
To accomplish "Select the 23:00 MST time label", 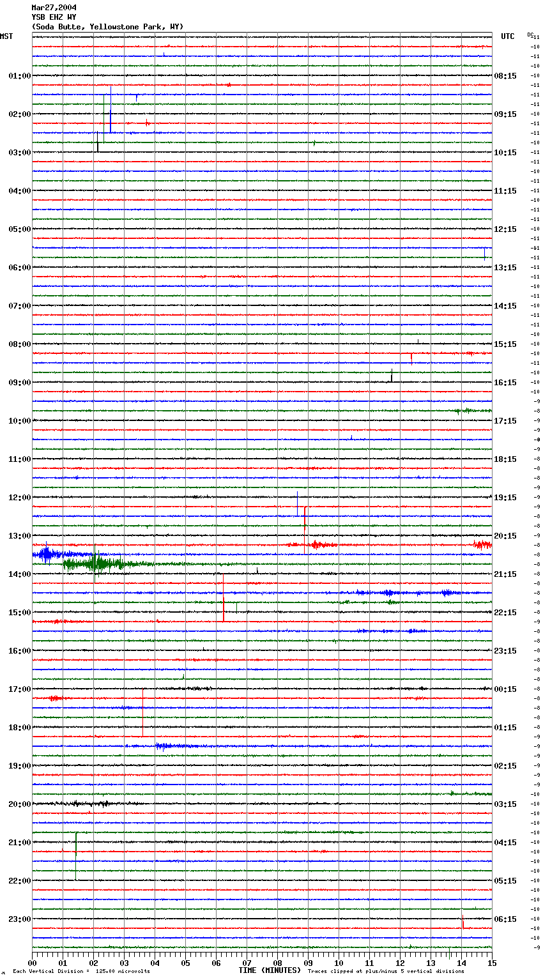I will 20,919.
